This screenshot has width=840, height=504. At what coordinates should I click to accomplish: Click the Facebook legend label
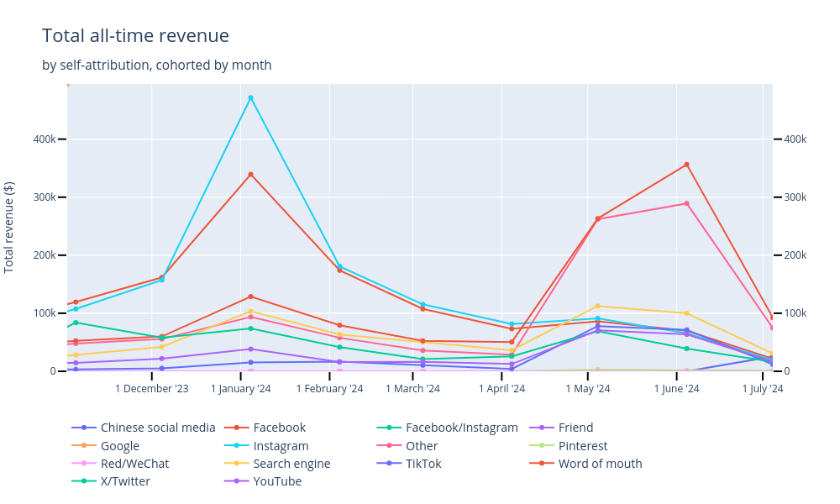coord(279,428)
